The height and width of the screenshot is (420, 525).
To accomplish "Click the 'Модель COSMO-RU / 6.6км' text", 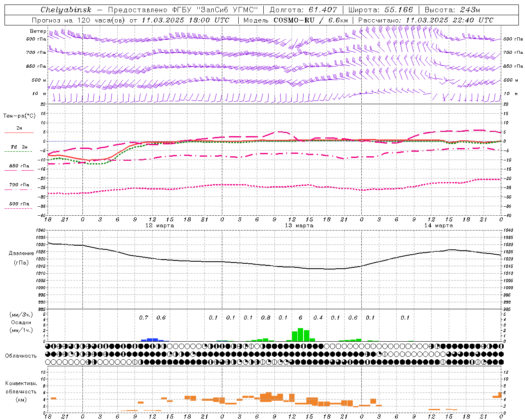I will (296, 20).
